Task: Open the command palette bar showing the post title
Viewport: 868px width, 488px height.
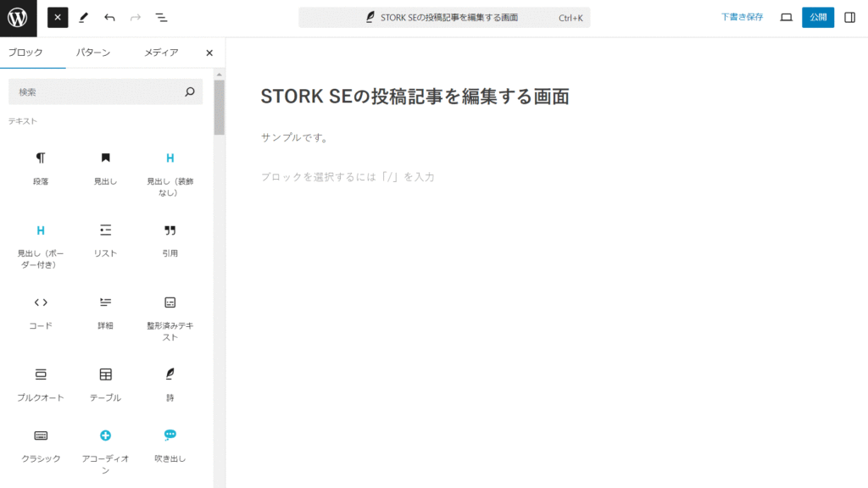Action: coord(444,18)
